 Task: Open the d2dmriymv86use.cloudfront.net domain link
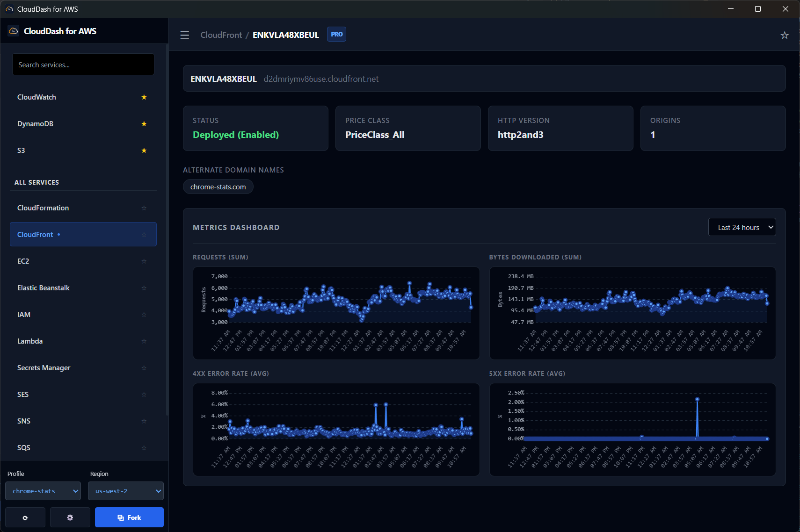pyautogui.click(x=321, y=79)
